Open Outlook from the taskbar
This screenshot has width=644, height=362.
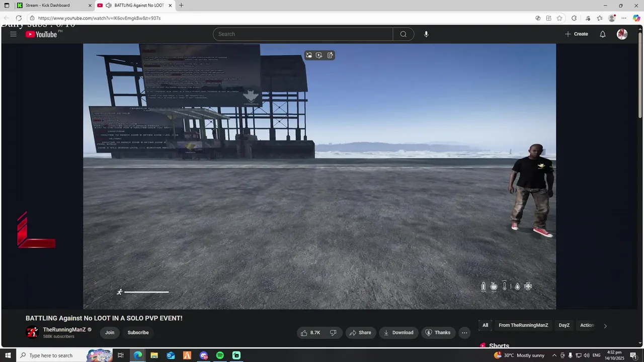[x=171, y=355]
